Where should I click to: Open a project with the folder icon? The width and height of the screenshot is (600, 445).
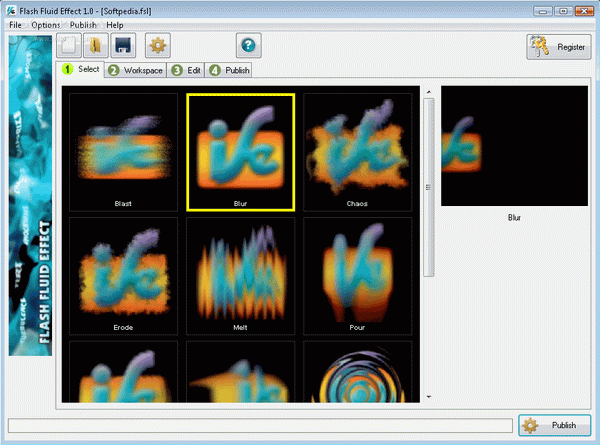(x=96, y=46)
